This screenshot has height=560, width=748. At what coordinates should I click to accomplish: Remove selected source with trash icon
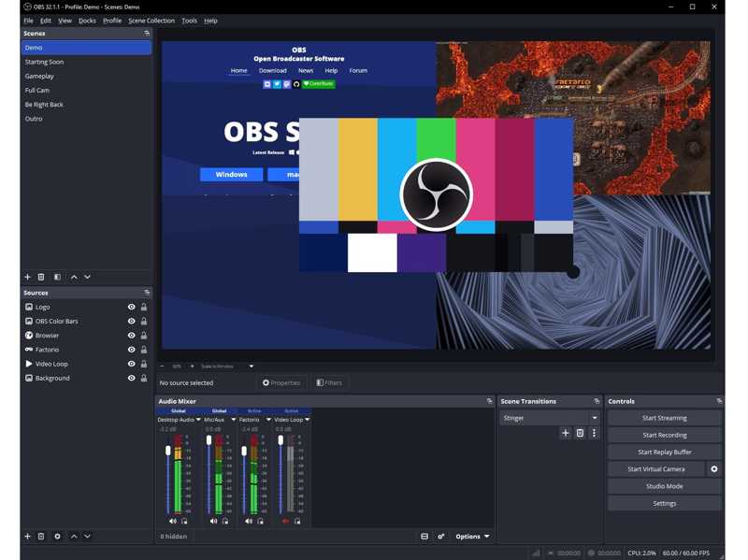(41, 536)
